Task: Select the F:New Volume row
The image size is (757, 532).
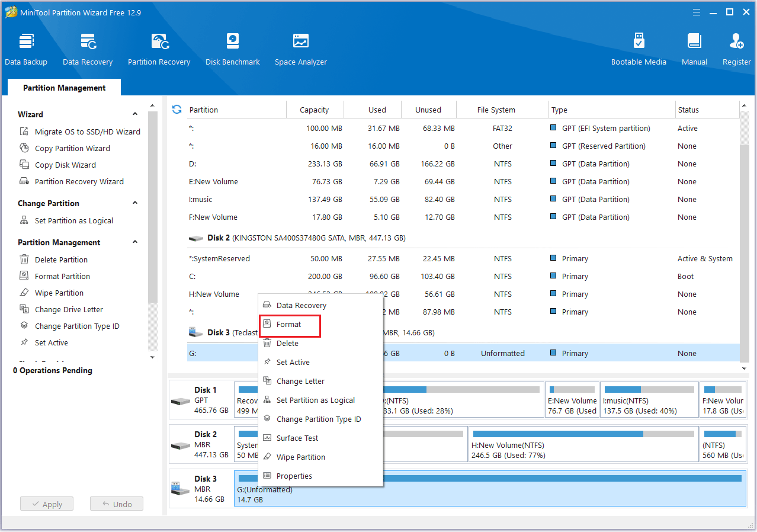Action: 463,217
